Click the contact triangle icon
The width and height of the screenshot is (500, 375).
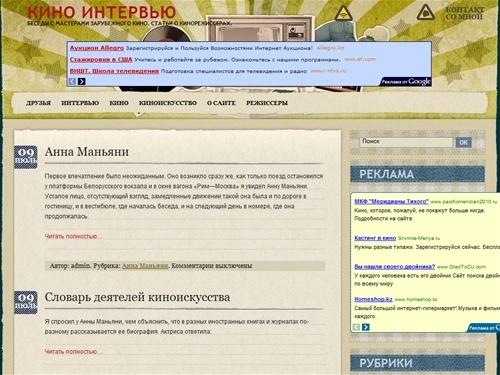426,13
